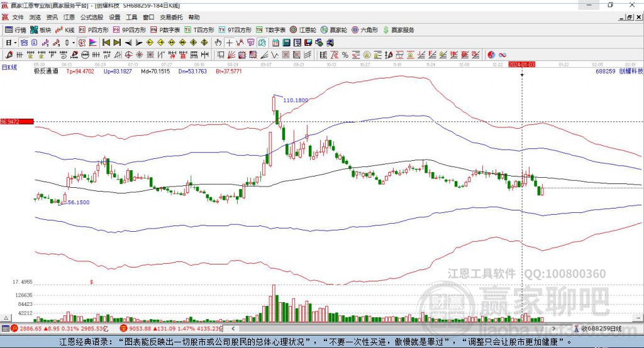Open 赢家服务 service link
Viewport: 644px width, 348px height.
click(399, 30)
